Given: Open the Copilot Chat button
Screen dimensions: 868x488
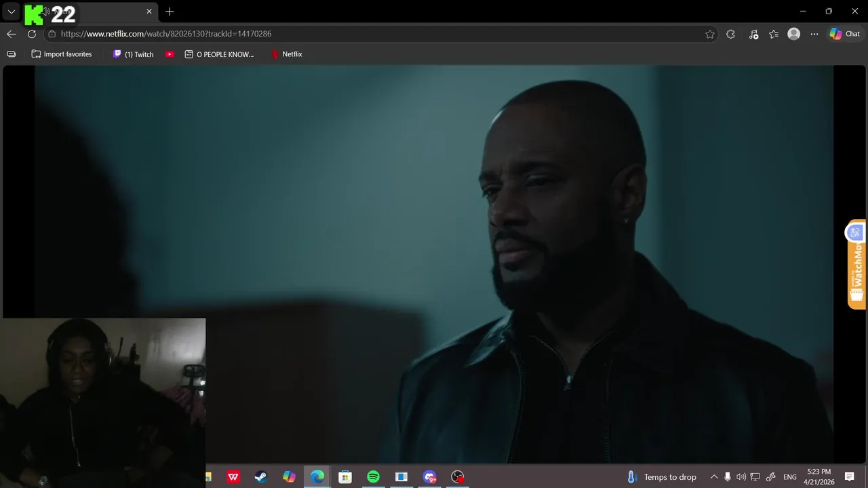Looking at the screenshot, I should (845, 34).
